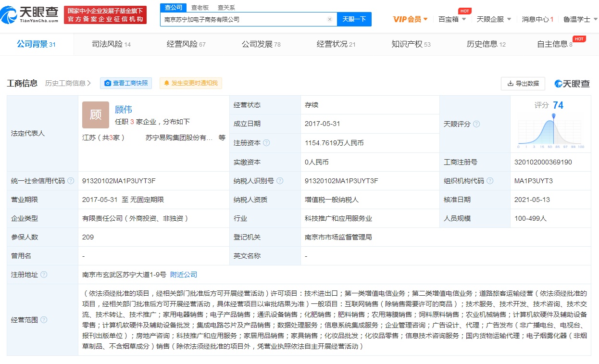This screenshot has width=599, height=364.
Task: Open the 消息中心 link
Action: [537, 19]
